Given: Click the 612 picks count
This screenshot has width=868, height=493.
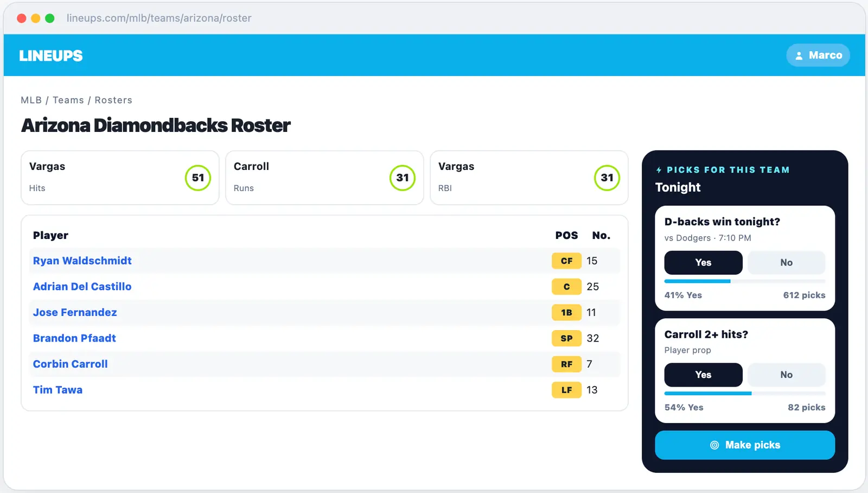Looking at the screenshot, I should 804,295.
